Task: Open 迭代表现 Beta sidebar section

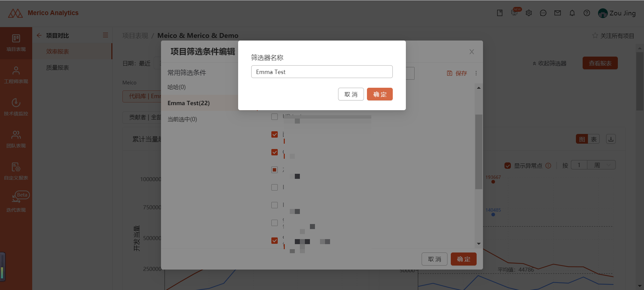Action: point(16,202)
